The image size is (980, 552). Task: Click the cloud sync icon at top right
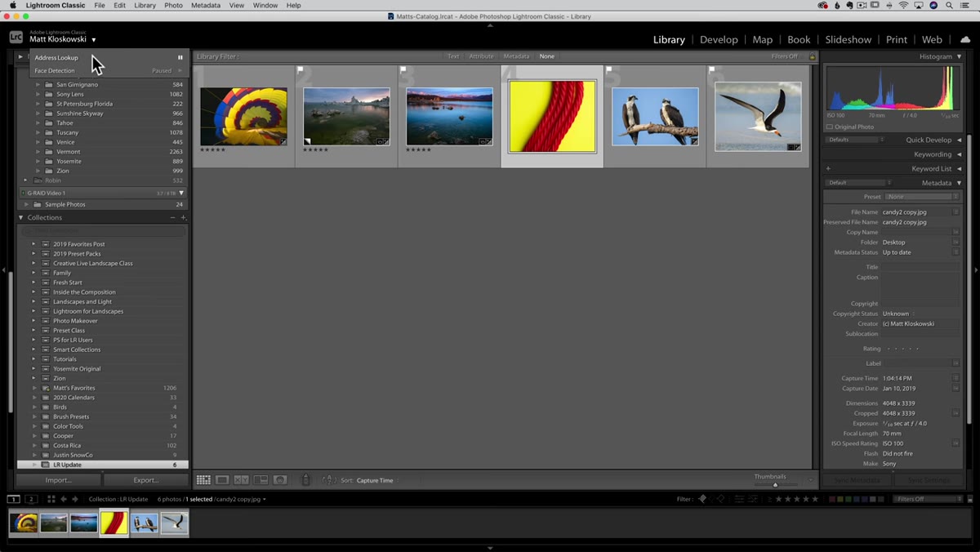(x=965, y=39)
